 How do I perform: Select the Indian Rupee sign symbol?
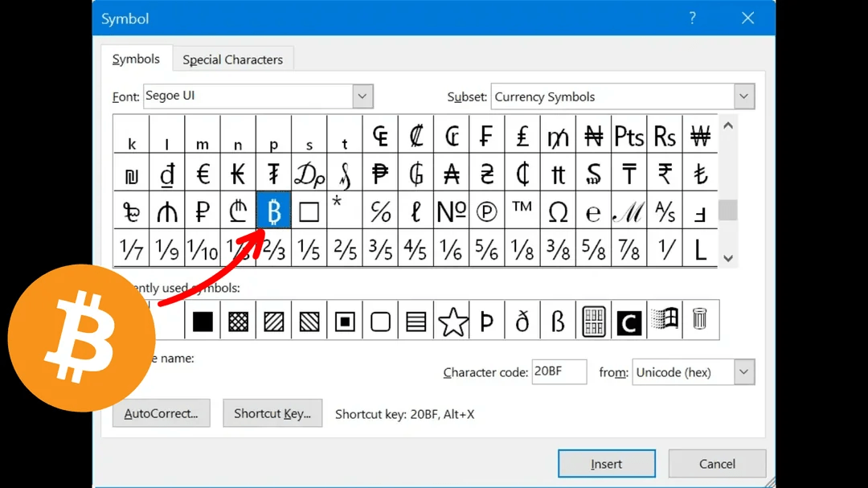(664, 172)
